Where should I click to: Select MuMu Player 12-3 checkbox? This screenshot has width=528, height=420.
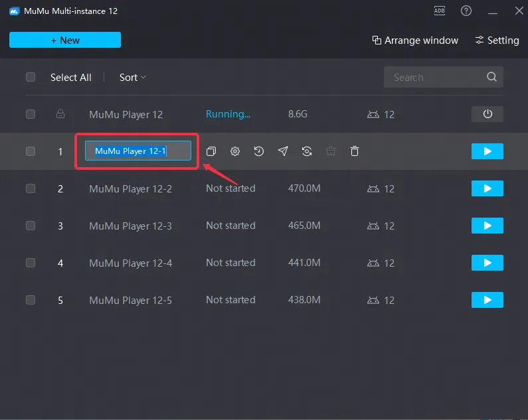pyautogui.click(x=31, y=226)
